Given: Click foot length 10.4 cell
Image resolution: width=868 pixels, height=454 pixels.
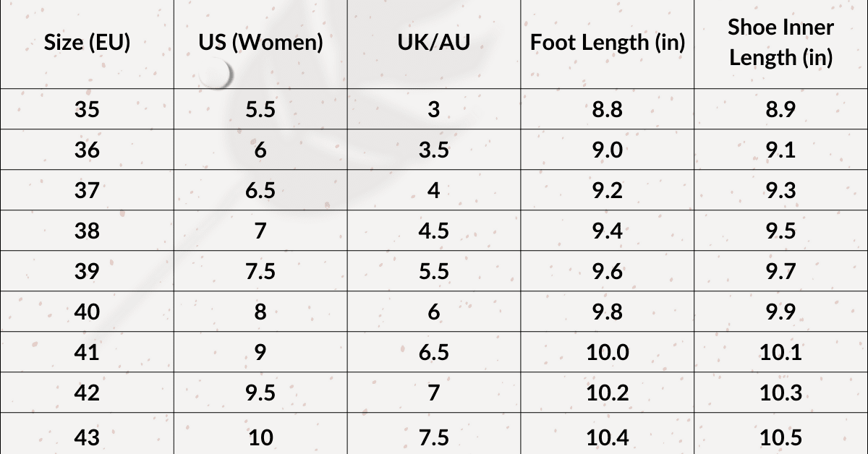Looking at the screenshot, I should (608, 436).
